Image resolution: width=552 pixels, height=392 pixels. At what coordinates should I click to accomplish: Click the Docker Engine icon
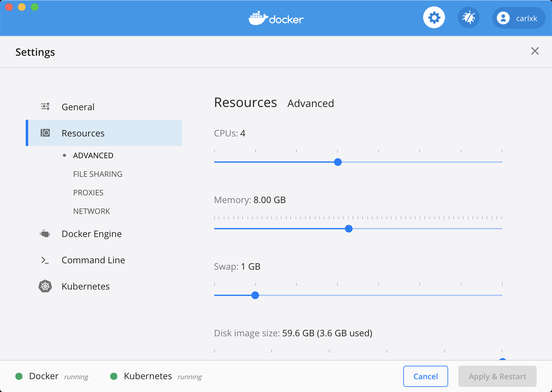[45, 233]
